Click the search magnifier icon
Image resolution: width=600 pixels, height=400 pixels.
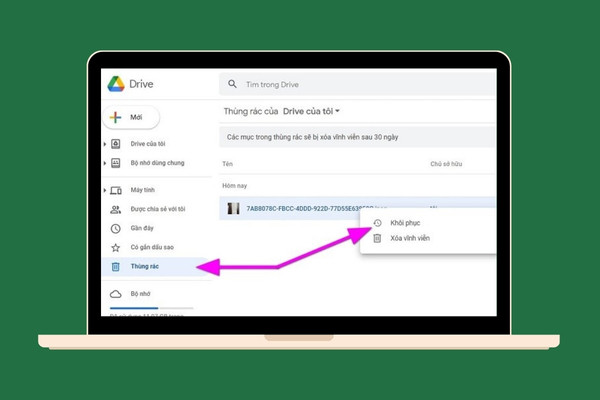(x=232, y=83)
